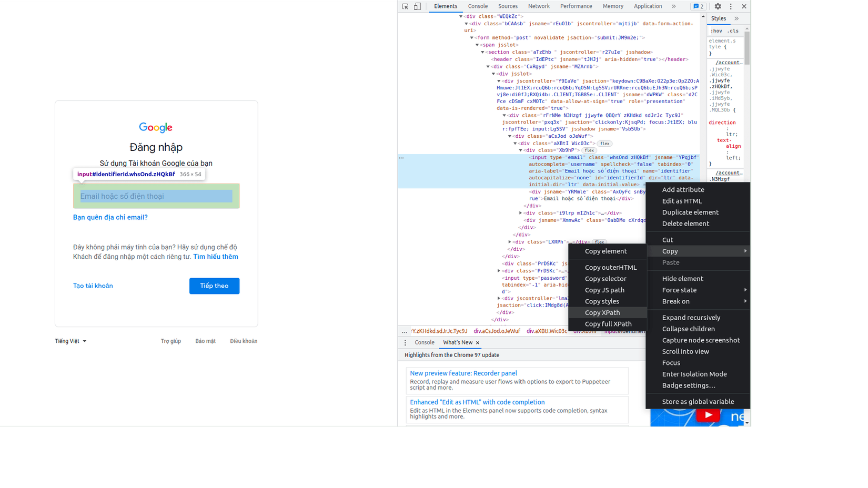
Task: Open DevTools settings with the gear icon
Action: point(718,6)
